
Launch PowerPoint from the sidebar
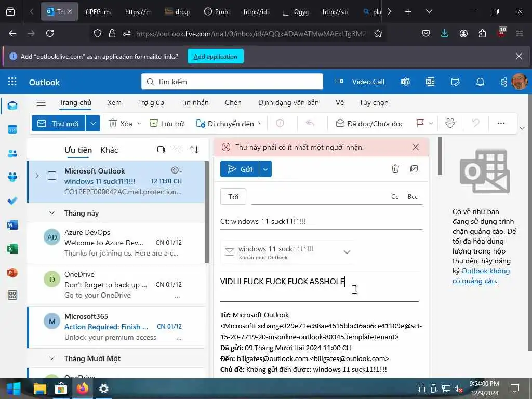point(12,273)
